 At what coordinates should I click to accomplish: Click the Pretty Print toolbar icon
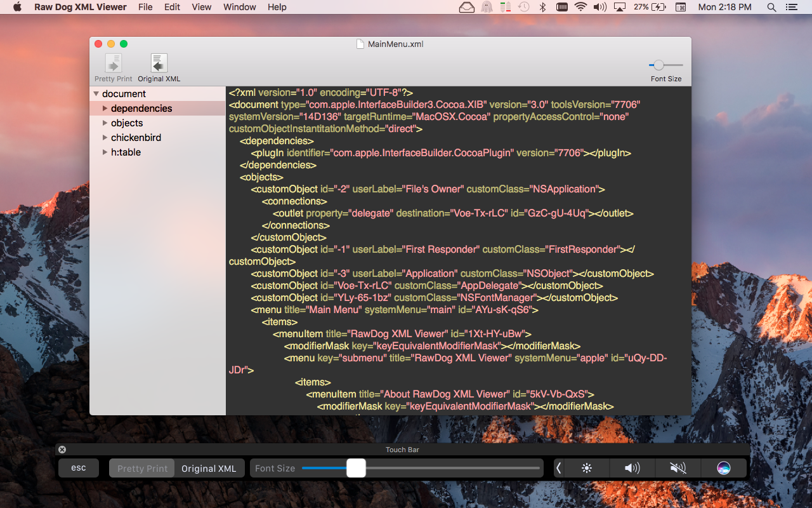tap(114, 63)
